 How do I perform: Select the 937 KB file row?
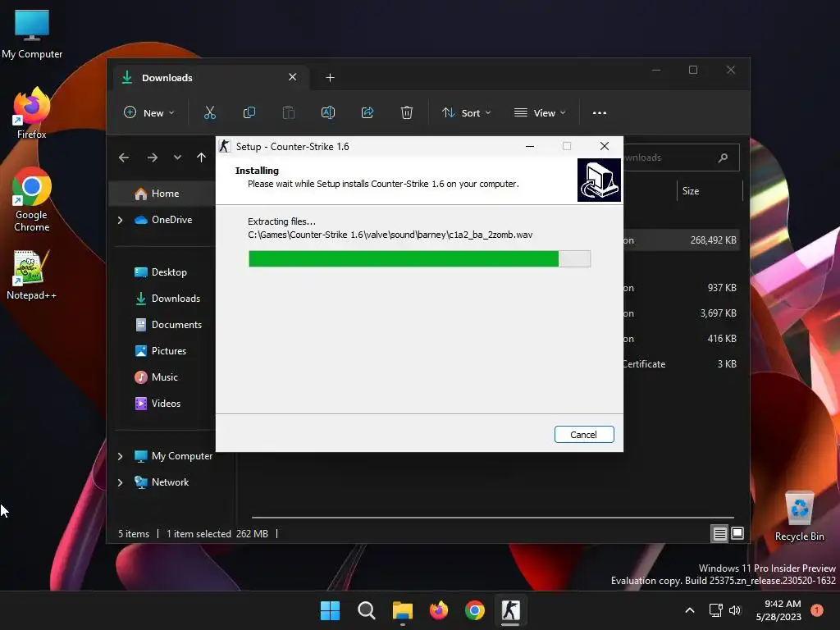click(682, 288)
